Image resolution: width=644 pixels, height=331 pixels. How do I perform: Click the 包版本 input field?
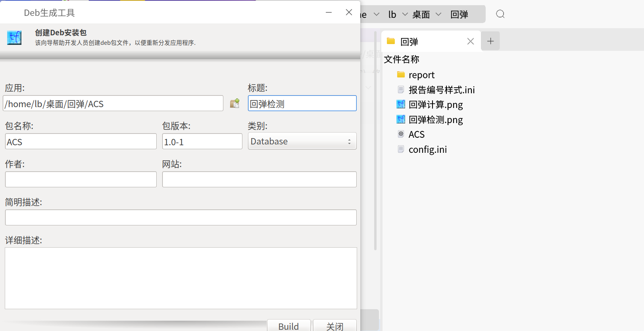202,141
